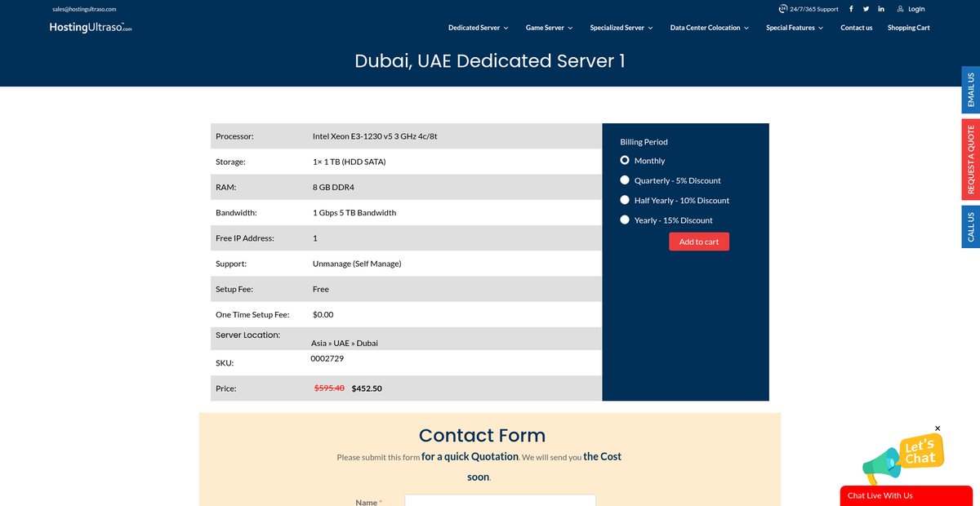
Task: Open the Facebook icon in header
Action: coord(851,9)
